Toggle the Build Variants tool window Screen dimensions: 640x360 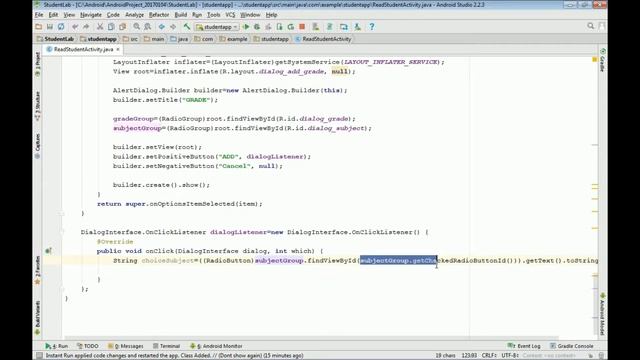[38, 318]
